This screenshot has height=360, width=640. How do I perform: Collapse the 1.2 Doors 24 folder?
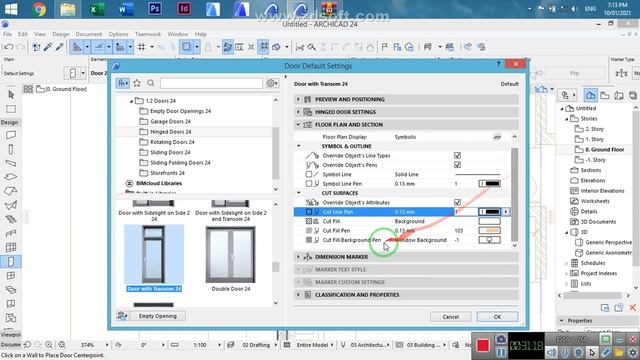click(x=131, y=101)
